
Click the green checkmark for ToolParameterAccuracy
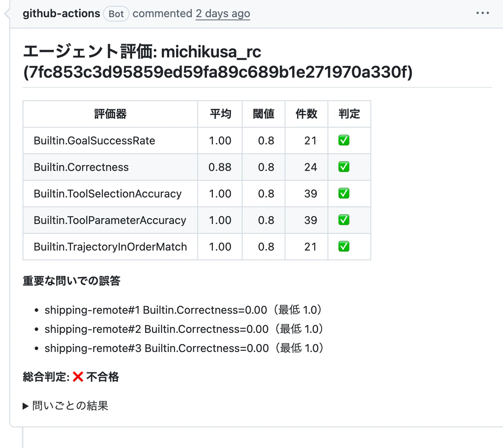(x=344, y=220)
